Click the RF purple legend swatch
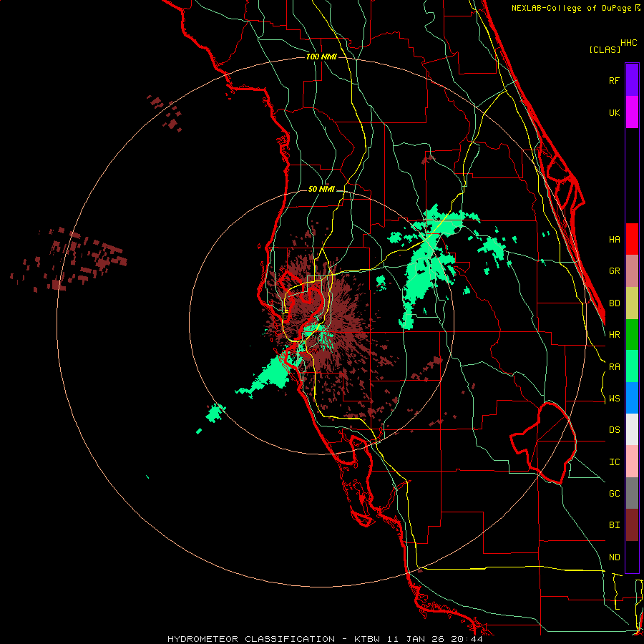This screenshot has width=644, height=644. (x=632, y=79)
